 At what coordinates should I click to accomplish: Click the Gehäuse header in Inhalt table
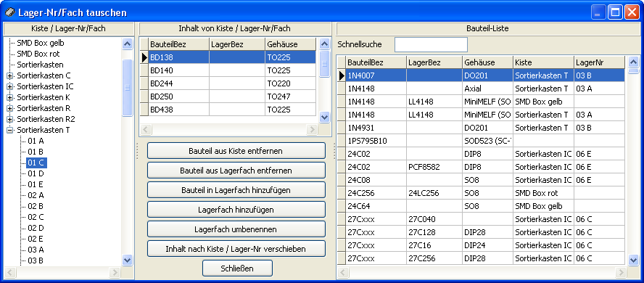(x=291, y=44)
